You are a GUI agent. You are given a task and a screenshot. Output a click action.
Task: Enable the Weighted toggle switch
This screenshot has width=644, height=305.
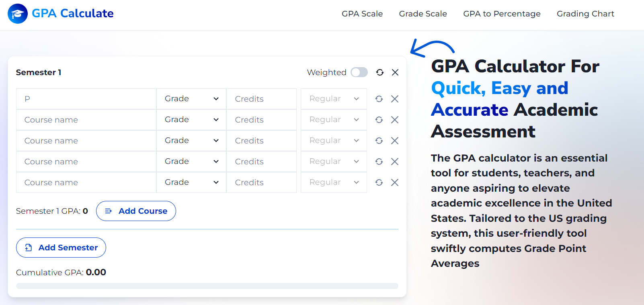click(x=359, y=72)
